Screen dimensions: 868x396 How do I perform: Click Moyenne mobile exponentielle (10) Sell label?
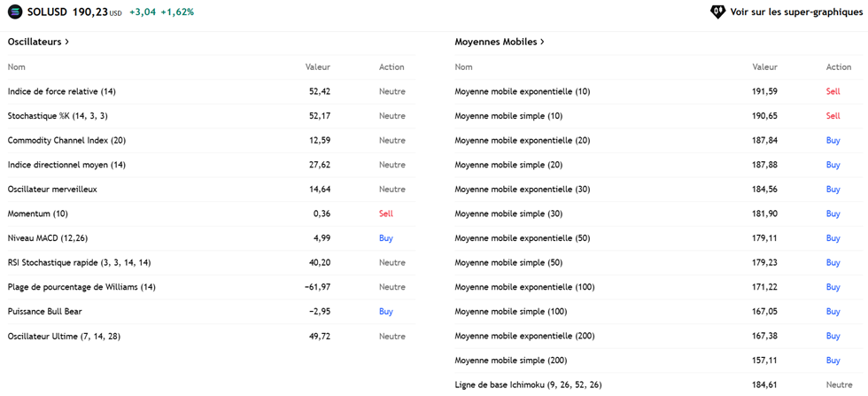click(x=833, y=91)
